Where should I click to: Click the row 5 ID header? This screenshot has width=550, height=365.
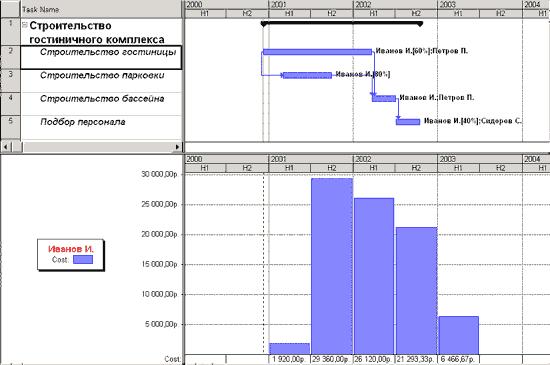tap(11, 127)
